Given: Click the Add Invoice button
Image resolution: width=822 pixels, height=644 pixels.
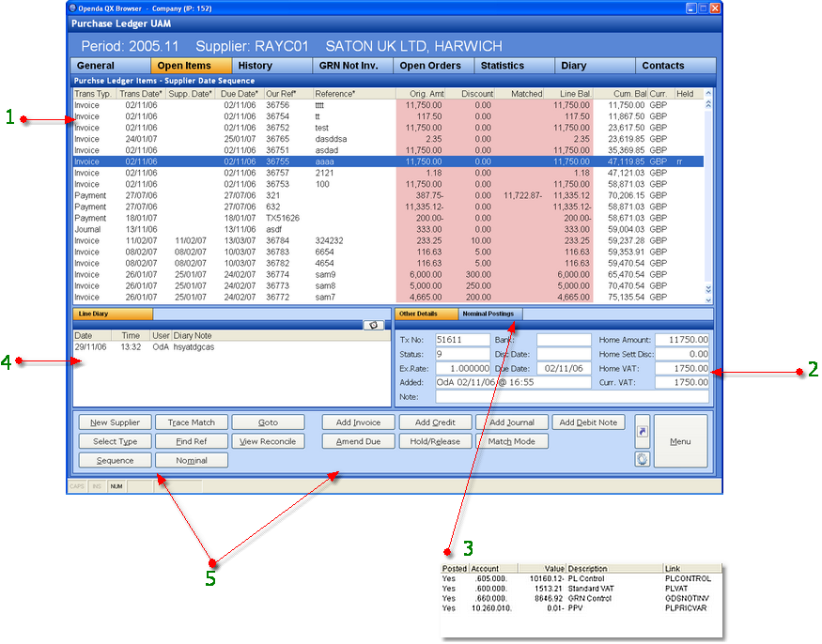Looking at the screenshot, I should (358, 422).
